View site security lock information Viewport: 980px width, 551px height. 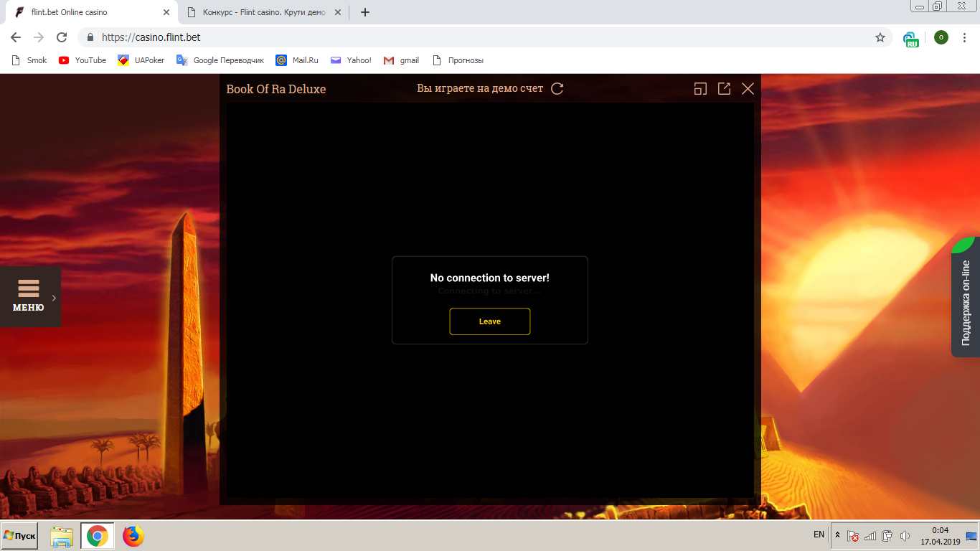pos(90,37)
